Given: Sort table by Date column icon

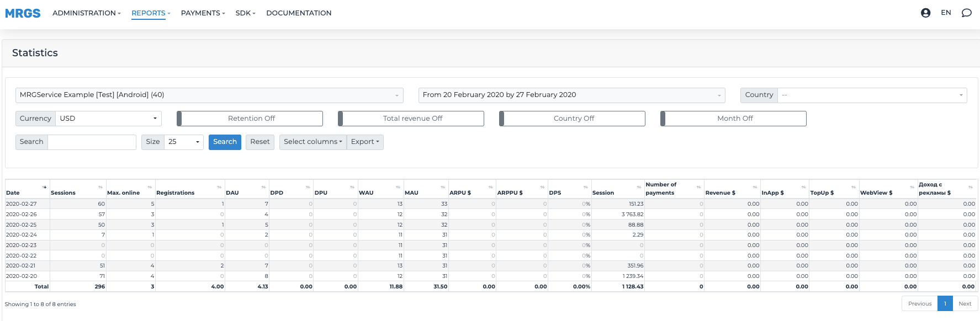Looking at the screenshot, I should [44, 187].
